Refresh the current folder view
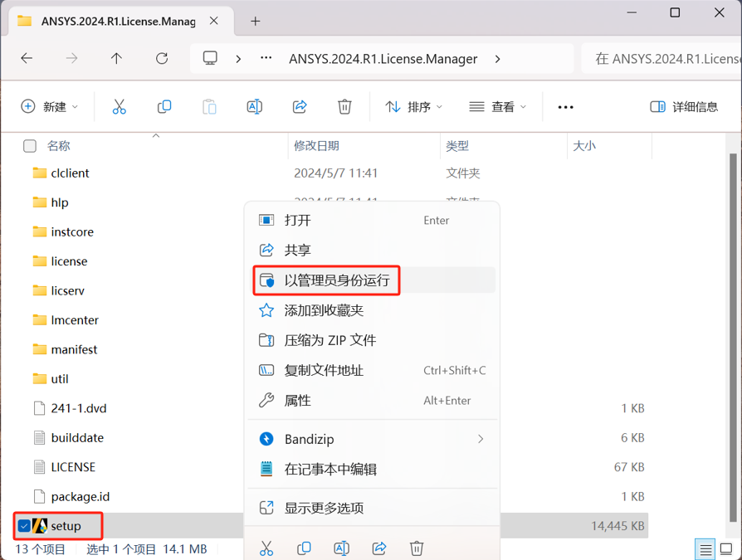 (162, 59)
